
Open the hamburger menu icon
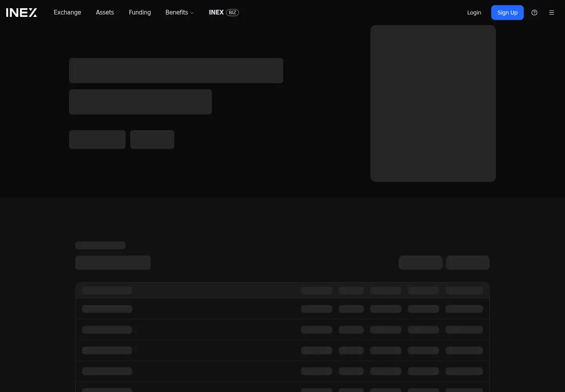click(552, 13)
